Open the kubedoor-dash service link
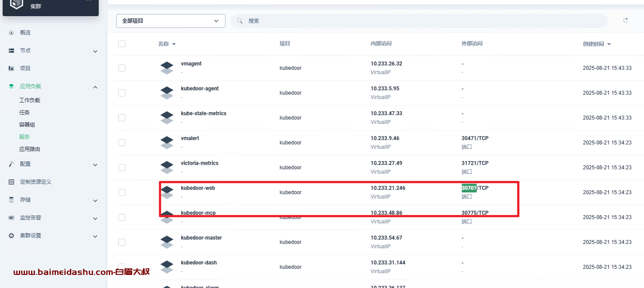Viewport: 644px width, 288px height. point(199,263)
